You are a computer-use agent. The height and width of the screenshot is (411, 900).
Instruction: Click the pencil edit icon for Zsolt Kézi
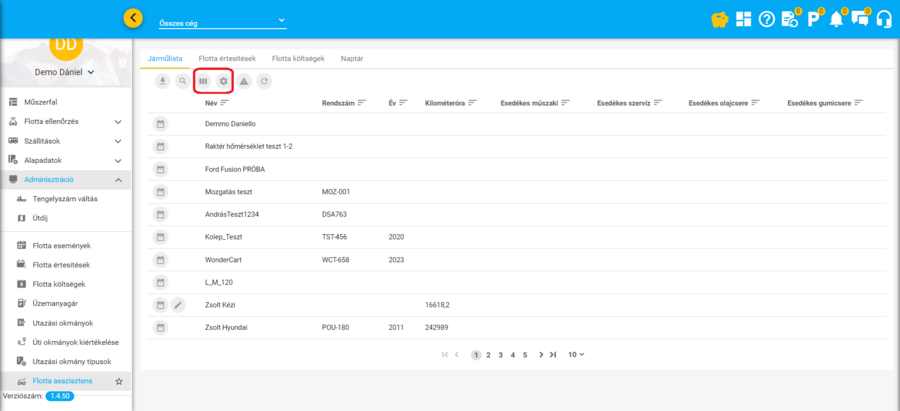click(x=178, y=305)
